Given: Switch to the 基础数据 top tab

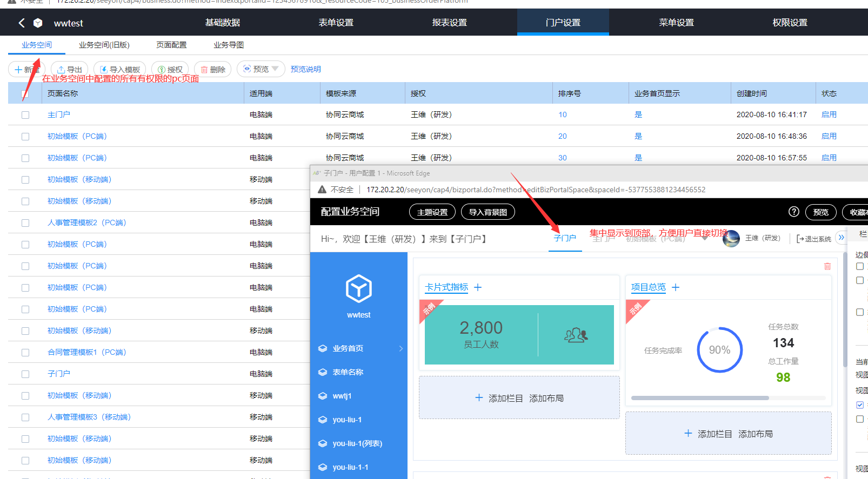Looking at the screenshot, I should (223, 23).
